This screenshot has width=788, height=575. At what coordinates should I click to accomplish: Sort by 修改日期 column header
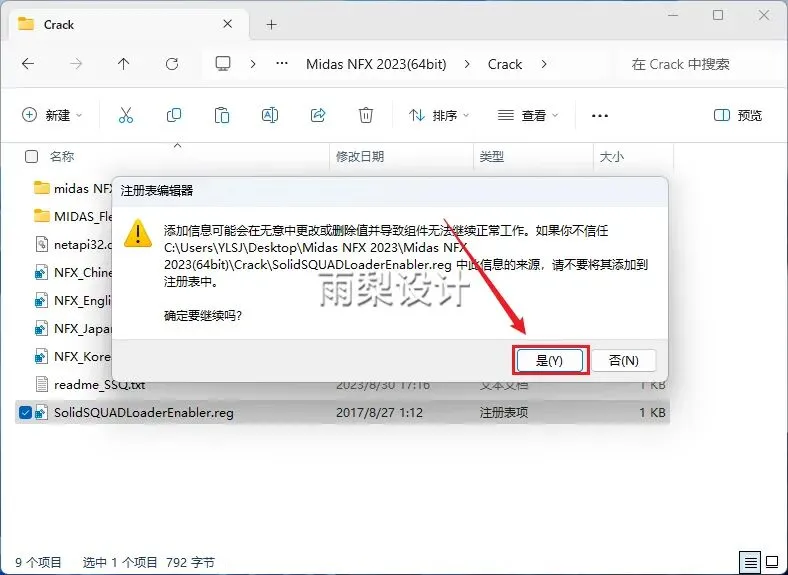pyautogui.click(x=360, y=157)
